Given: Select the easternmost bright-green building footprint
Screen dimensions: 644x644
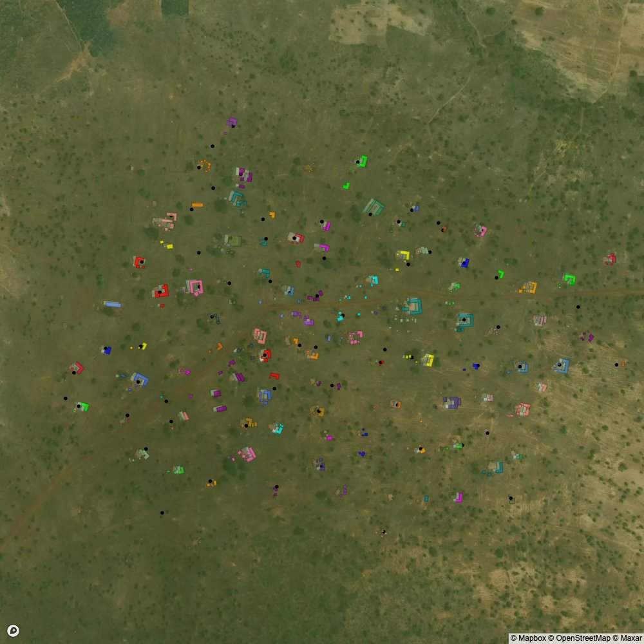Looking at the screenshot, I should (x=569, y=279).
